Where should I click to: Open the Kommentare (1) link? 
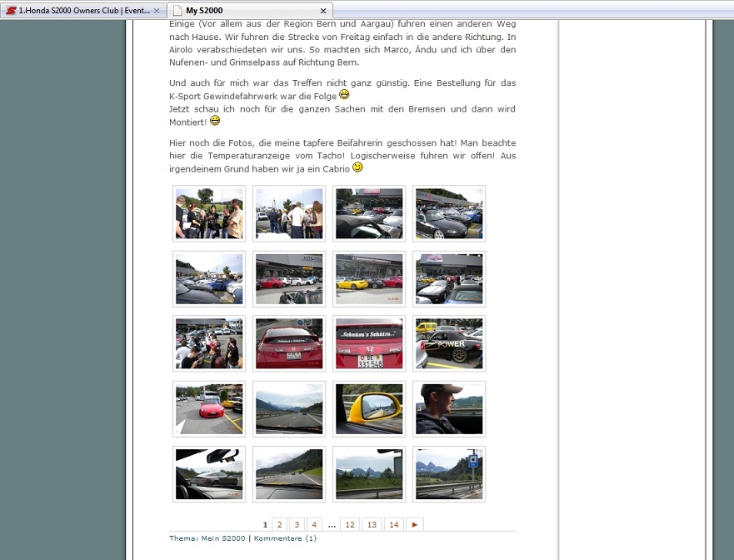[285, 538]
